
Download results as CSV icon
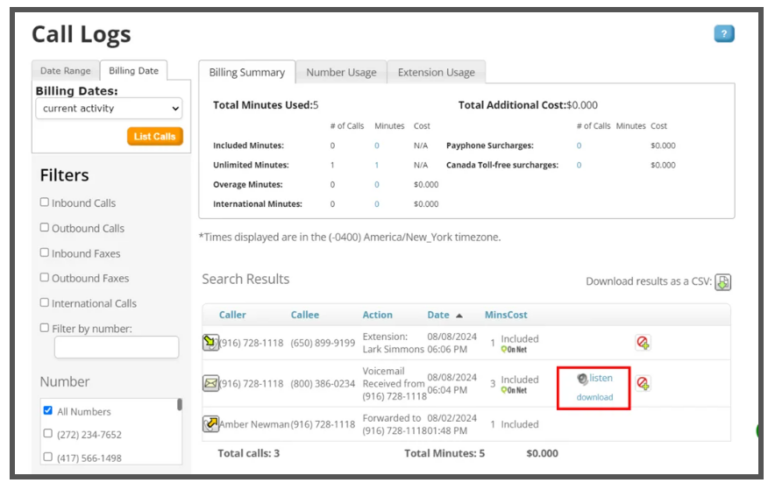723,282
